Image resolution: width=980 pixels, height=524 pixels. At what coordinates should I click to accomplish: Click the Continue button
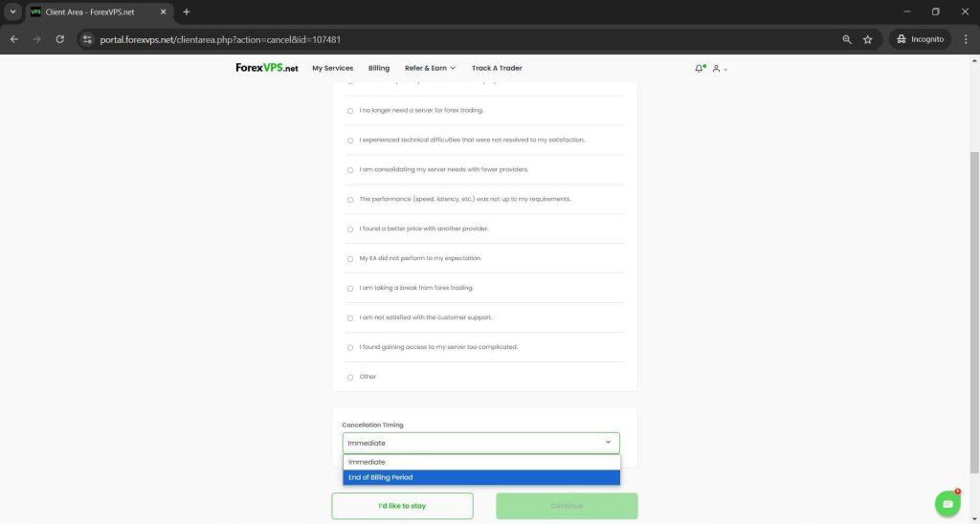[x=567, y=506]
